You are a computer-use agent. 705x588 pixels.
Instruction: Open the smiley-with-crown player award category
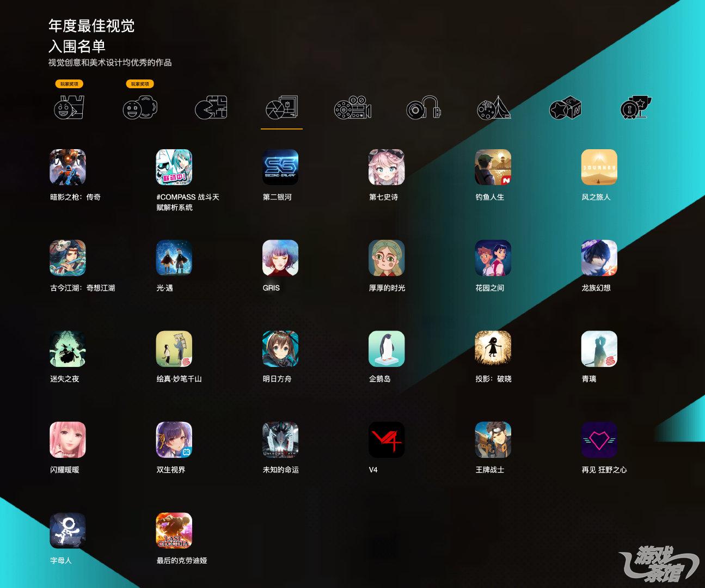click(69, 107)
